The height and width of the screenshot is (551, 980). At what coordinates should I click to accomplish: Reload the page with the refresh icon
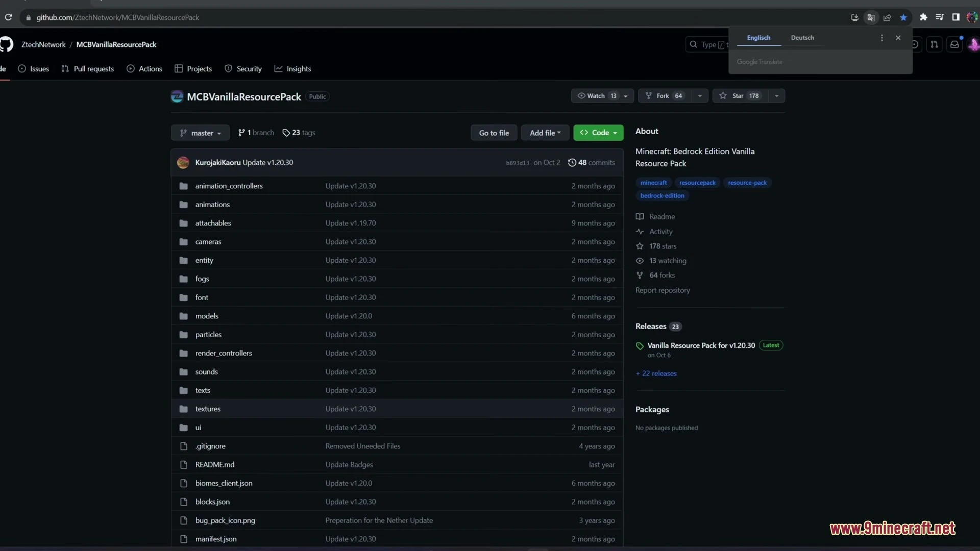click(x=9, y=17)
